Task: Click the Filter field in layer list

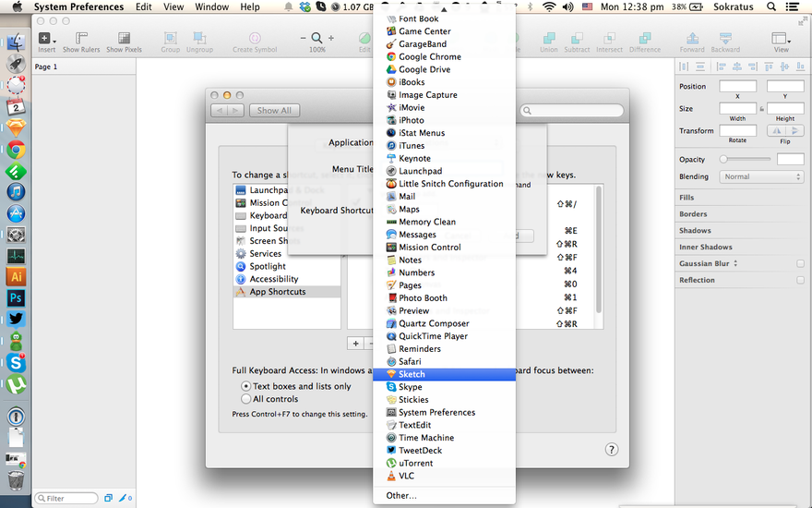Action: click(66, 498)
